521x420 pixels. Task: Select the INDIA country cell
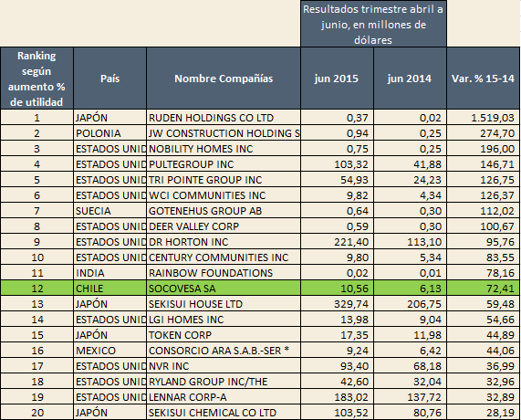pyautogui.click(x=110, y=273)
